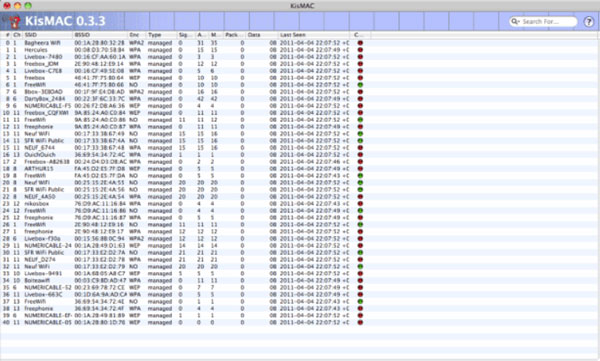600x361 pixels.
Task: Sort by the SSID column header
Action: 47,35
